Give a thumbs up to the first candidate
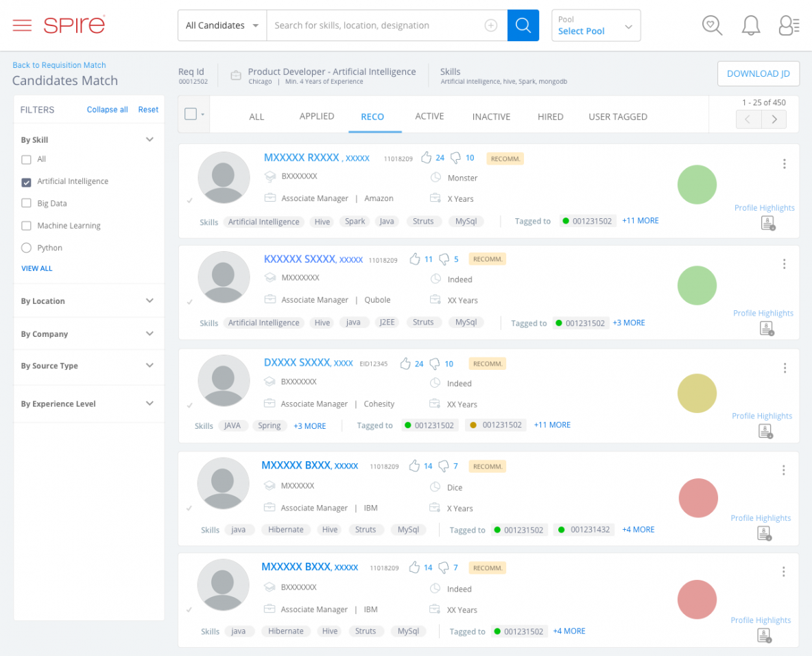This screenshot has height=656, width=812. pos(425,157)
